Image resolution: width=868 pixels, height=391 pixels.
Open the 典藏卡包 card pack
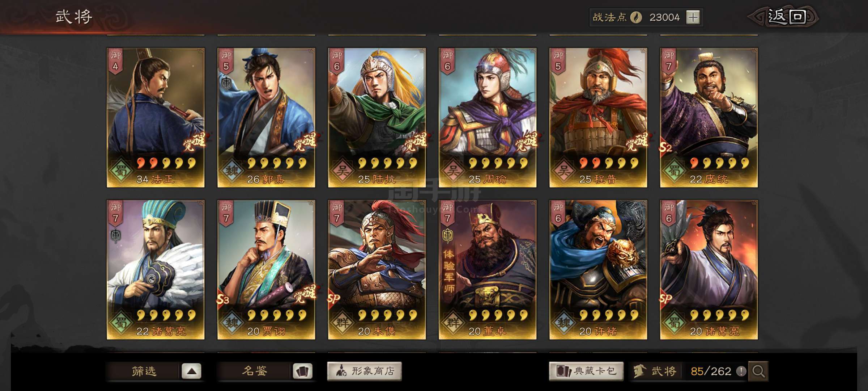pos(586,371)
